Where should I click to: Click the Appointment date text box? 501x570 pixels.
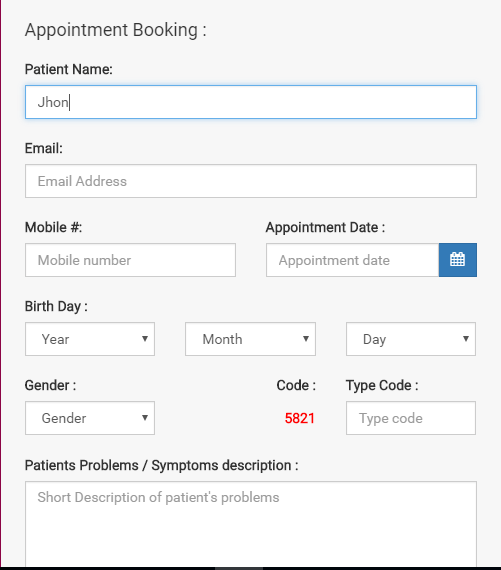pyautogui.click(x=352, y=260)
